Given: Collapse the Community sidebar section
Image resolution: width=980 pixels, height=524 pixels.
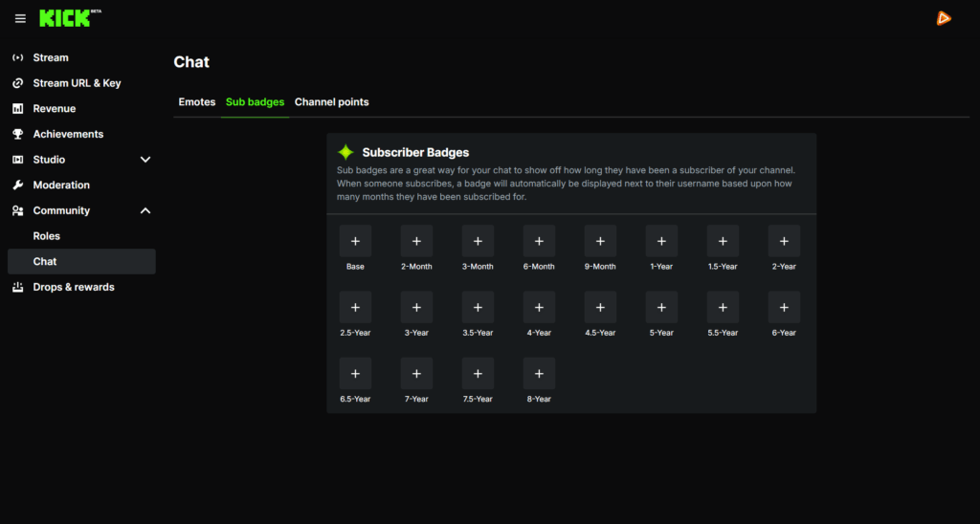Looking at the screenshot, I should tap(145, 210).
